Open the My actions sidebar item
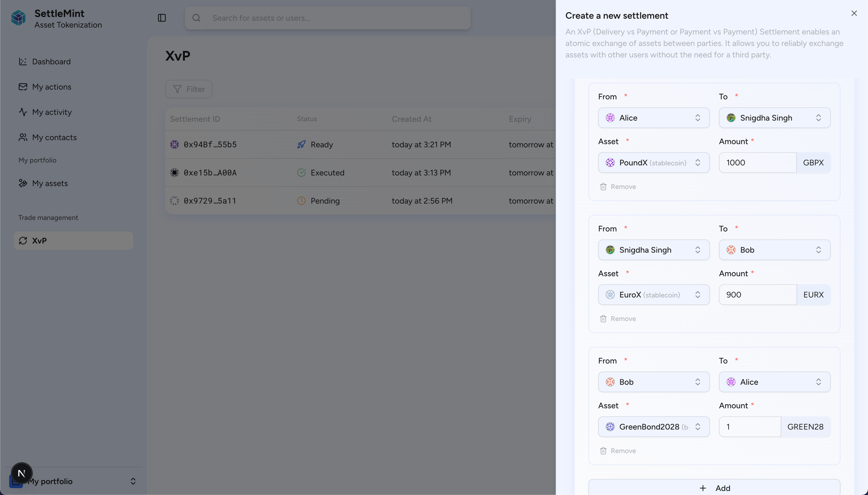 52,87
